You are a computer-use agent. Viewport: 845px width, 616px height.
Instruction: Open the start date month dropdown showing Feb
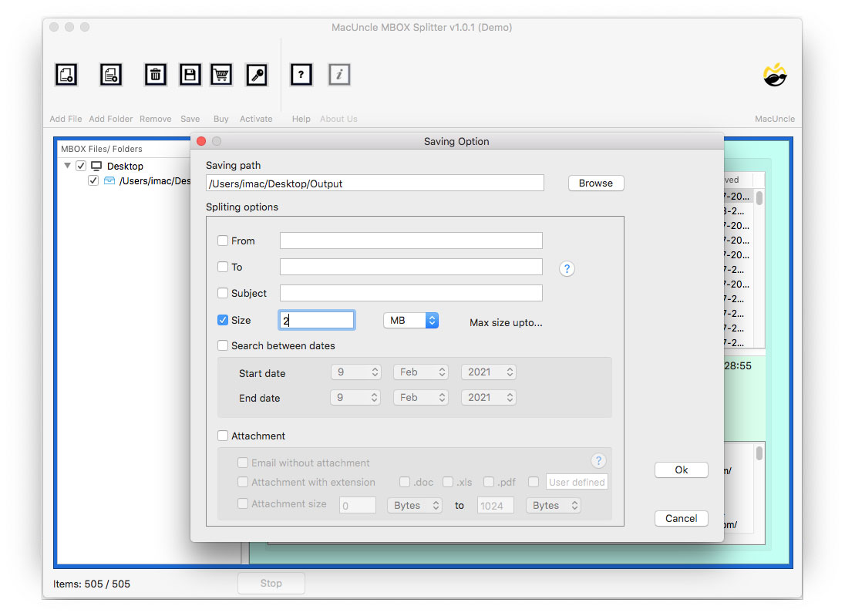pos(420,372)
